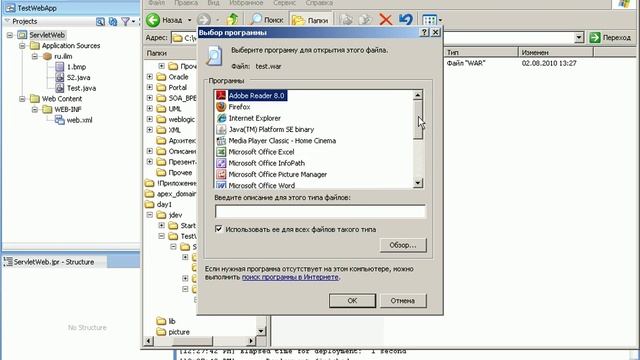Click folder tree horizontal scroll right arrow
640x360 pixels.
(251, 341)
